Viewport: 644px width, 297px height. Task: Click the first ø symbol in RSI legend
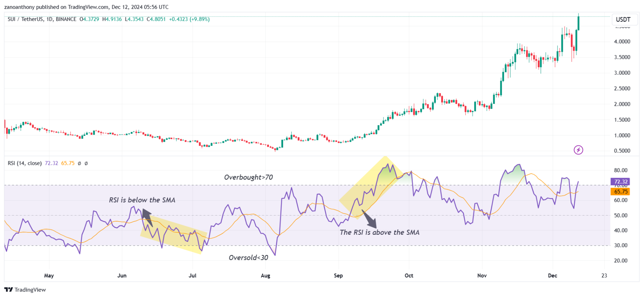[x=79, y=163]
